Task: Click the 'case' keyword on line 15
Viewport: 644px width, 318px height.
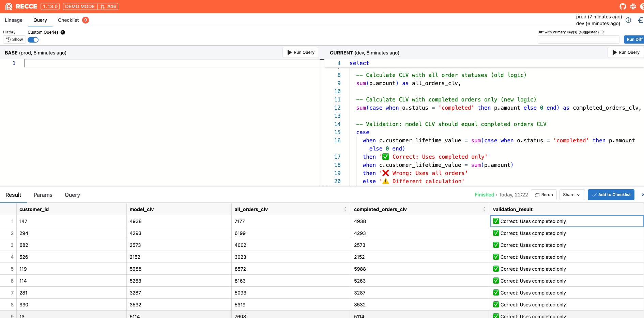Action: tap(363, 132)
